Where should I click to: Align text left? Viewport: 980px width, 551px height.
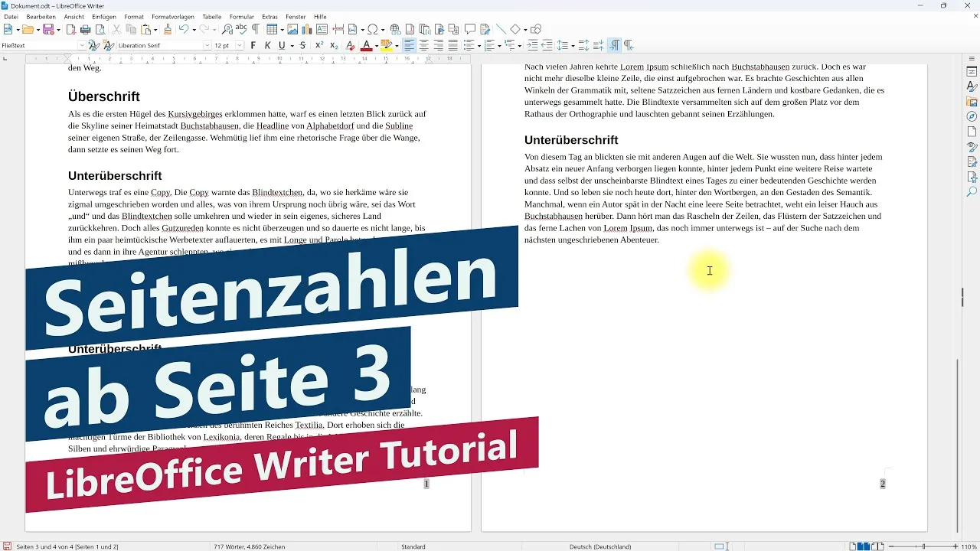(x=409, y=45)
